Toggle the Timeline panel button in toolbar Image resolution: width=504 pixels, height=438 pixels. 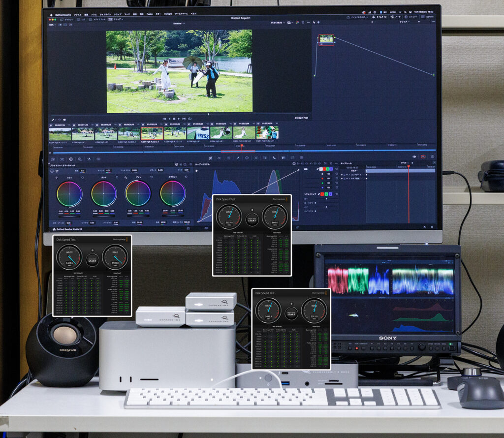379,17
